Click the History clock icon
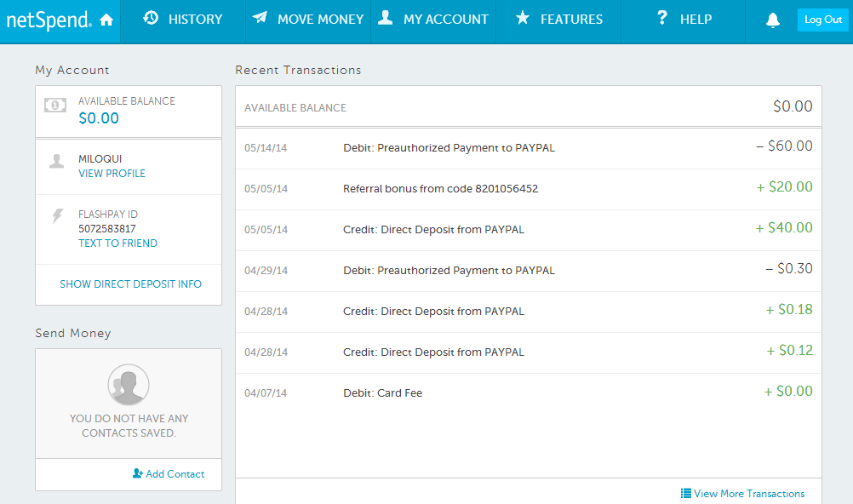 [x=151, y=18]
